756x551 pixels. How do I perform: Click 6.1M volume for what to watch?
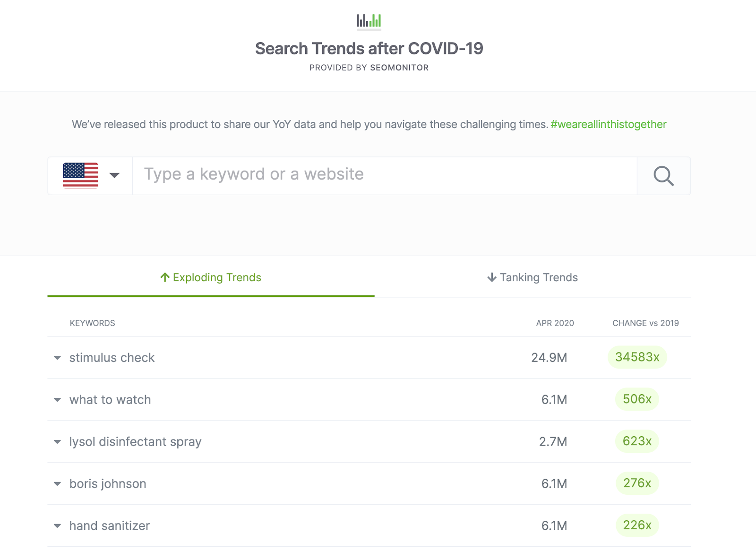tap(554, 400)
